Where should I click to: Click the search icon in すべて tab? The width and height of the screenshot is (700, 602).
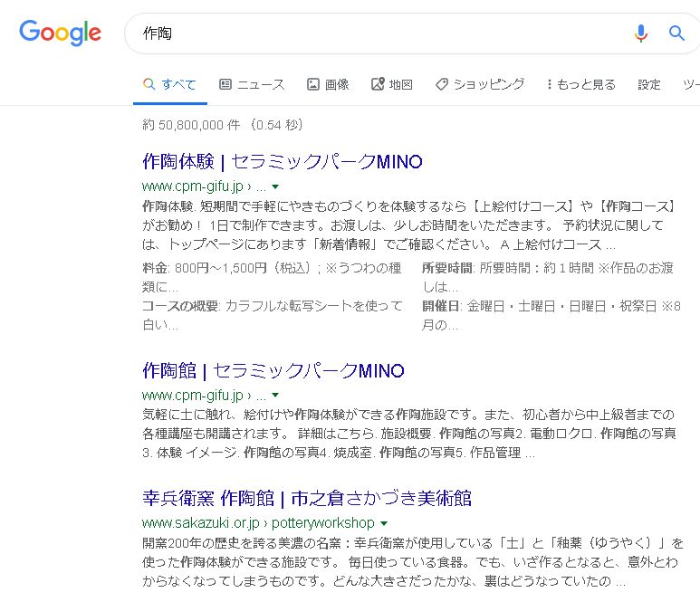tap(149, 84)
